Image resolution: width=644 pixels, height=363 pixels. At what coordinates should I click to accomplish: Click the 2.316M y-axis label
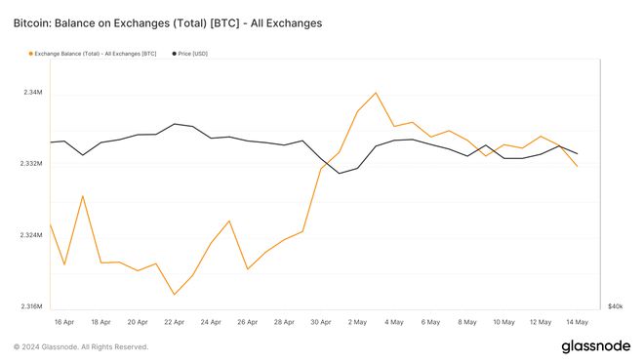(x=31, y=306)
